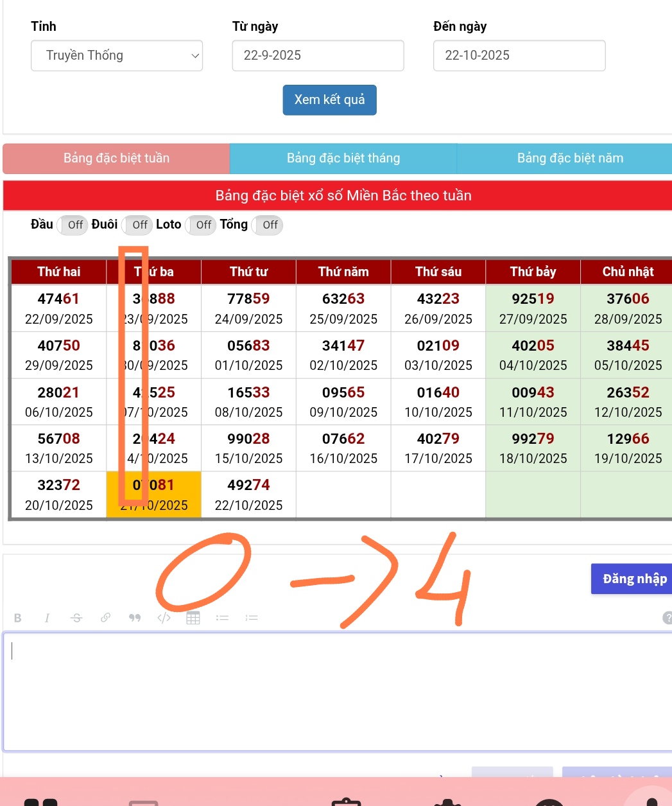Image resolution: width=672 pixels, height=806 pixels.
Task: Enable the Đầu toggle switch
Action: click(73, 225)
